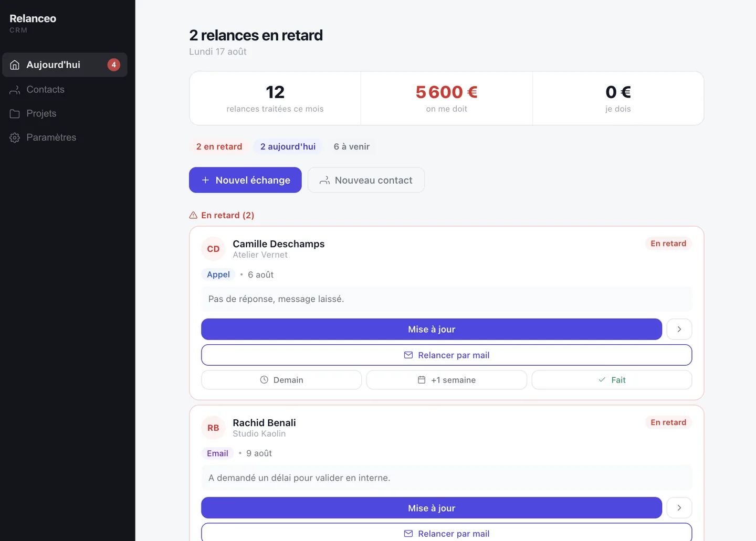
Task: Click Rachid Benali's RB avatar
Action: coord(213,428)
